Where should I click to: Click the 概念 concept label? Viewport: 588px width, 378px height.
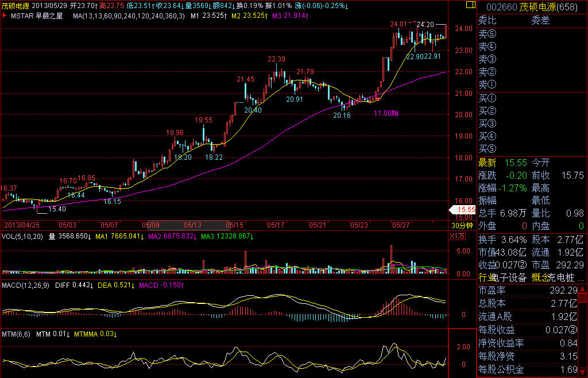[540, 277]
